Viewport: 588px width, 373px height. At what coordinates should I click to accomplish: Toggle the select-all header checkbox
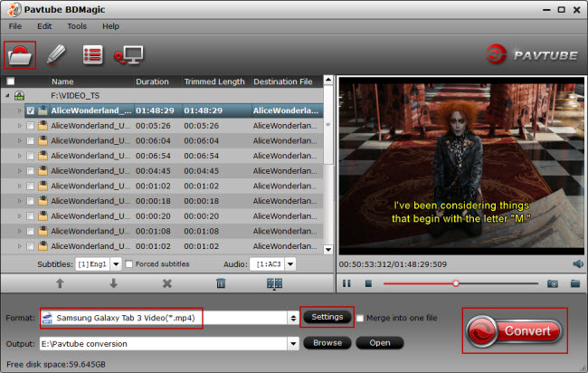coord(11,81)
